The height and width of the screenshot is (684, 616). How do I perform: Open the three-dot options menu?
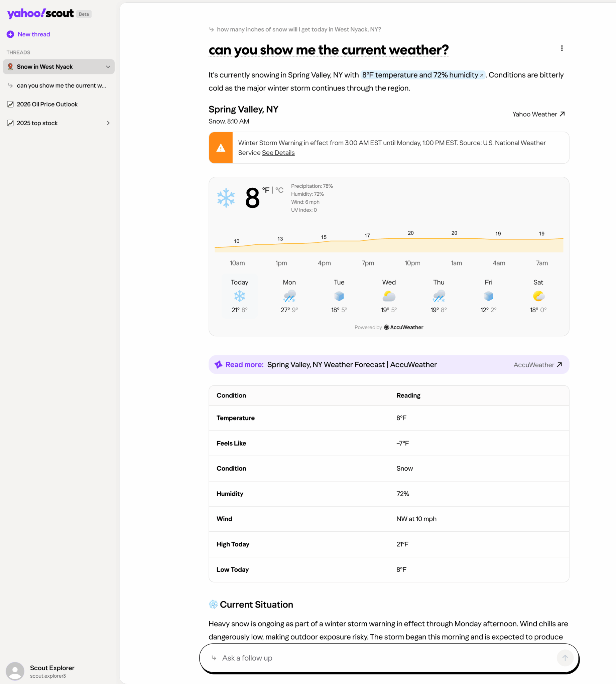coord(562,48)
